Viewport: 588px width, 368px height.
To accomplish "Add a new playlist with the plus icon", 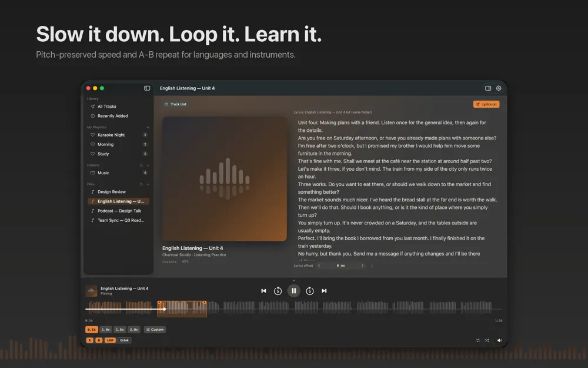I will pyautogui.click(x=148, y=127).
